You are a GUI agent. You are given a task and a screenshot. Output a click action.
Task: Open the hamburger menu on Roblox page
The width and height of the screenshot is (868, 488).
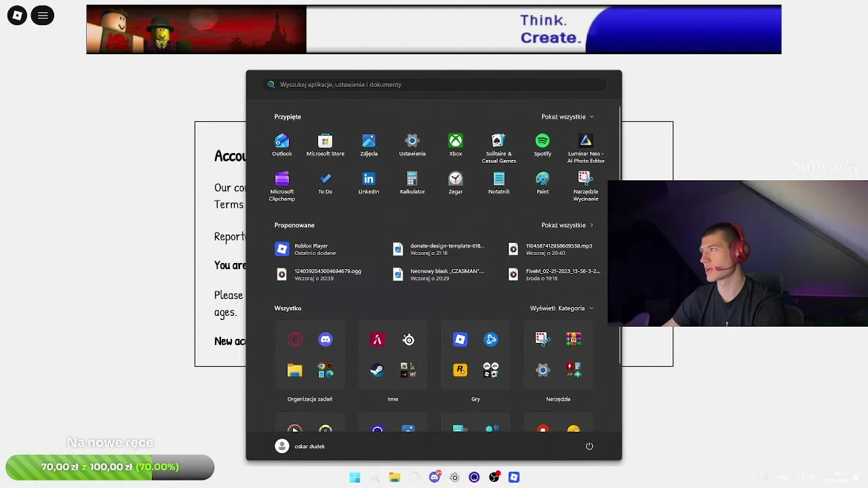click(x=43, y=16)
